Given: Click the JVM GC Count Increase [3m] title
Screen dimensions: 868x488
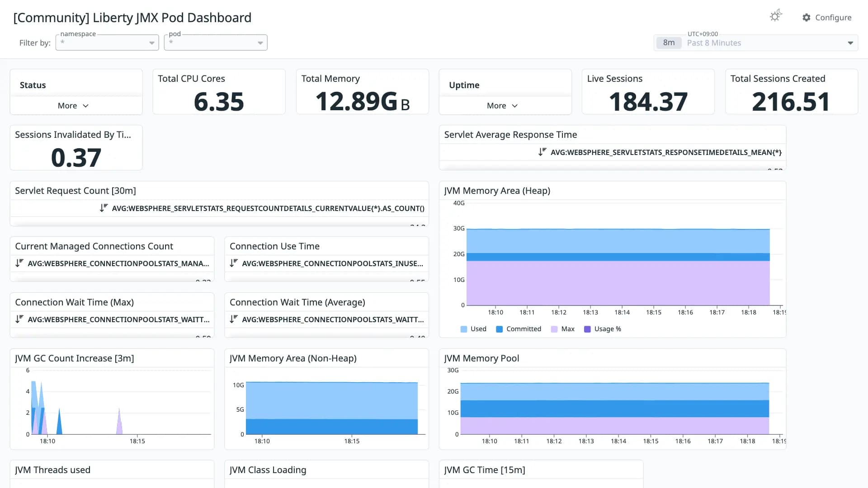Looking at the screenshot, I should (x=75, y=358).
